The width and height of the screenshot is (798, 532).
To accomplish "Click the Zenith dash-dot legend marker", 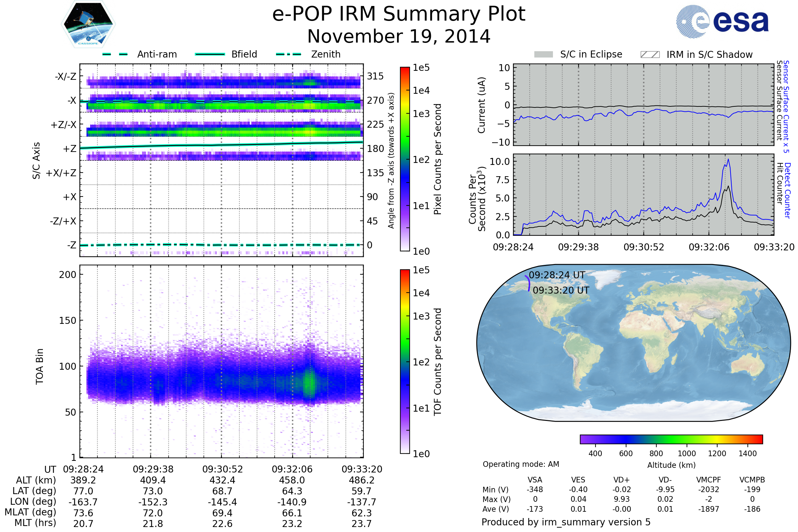I will (289, 54).
